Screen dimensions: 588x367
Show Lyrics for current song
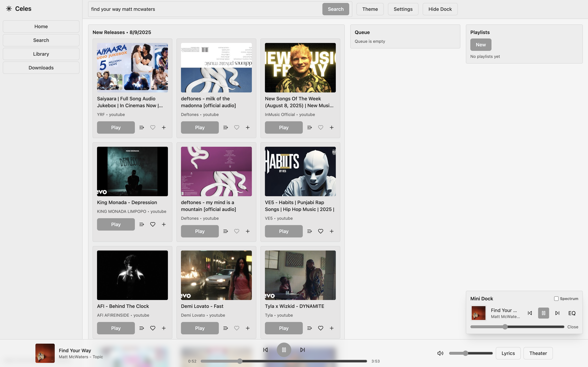[508, 353]
